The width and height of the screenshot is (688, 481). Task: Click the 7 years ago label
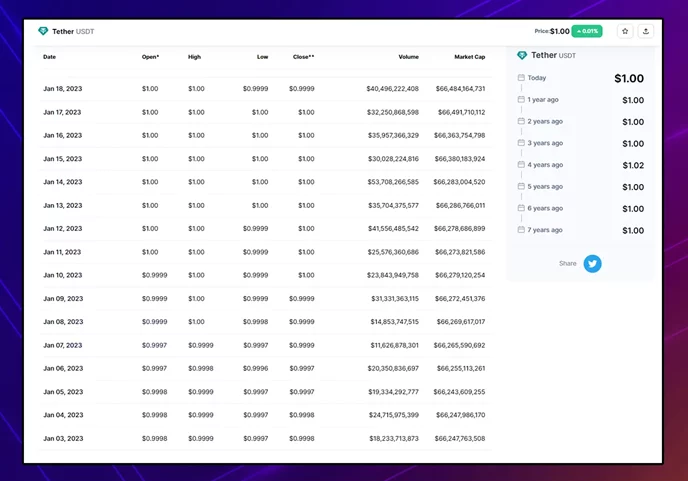pos(545,230)
